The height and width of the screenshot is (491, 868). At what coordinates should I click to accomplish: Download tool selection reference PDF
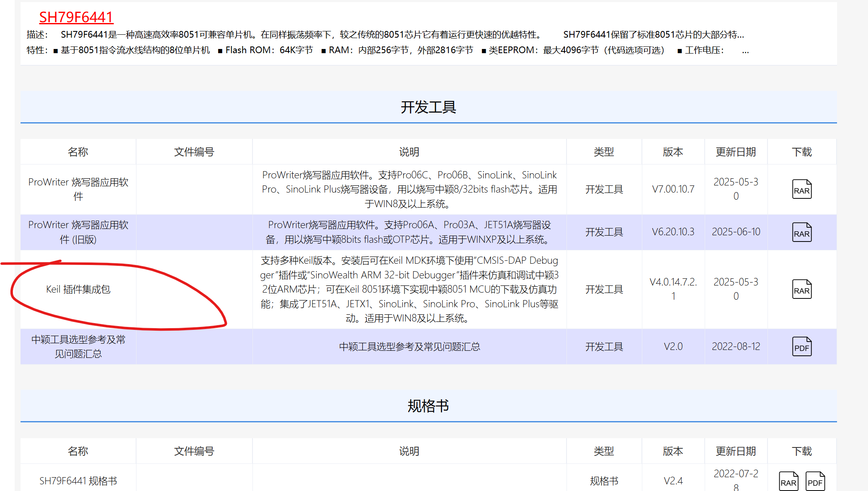point(801,347)
